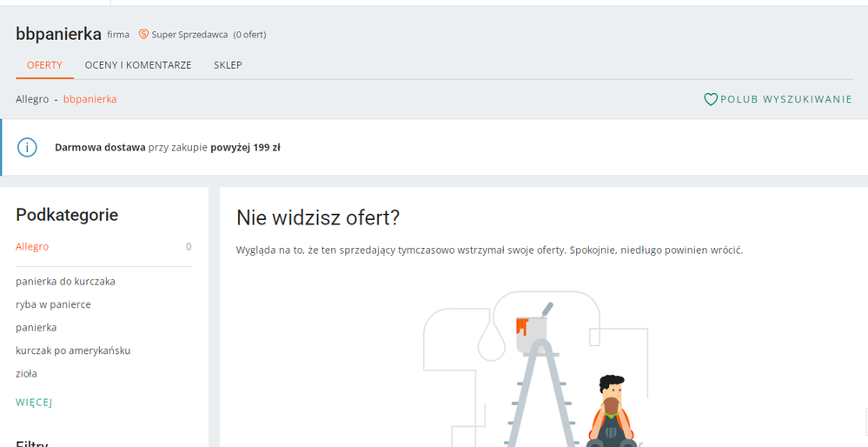The image size is (868, 447).
Task: Click the seller name 'bbpanierka' heading
Action: pos(59,34)
